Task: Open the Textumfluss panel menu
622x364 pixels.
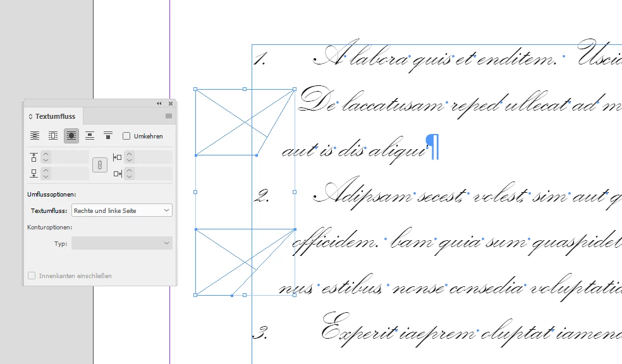Action: (169, 116)
